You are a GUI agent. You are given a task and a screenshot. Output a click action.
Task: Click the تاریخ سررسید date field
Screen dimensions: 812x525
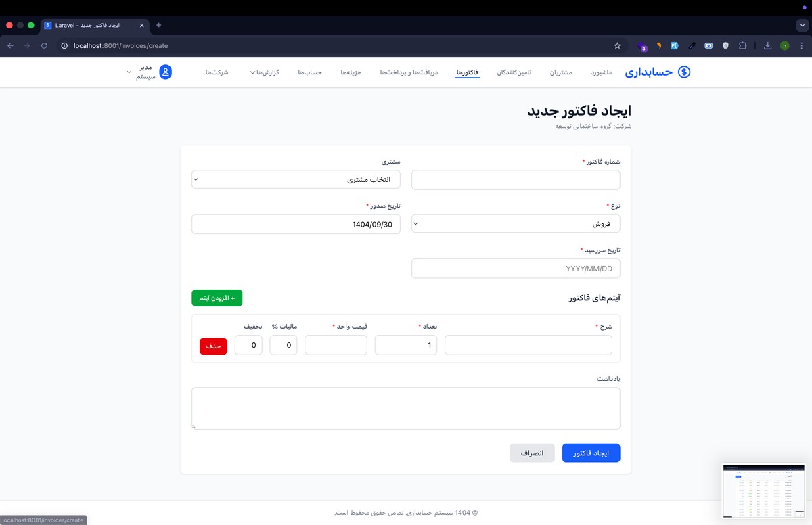coord(516,268)
